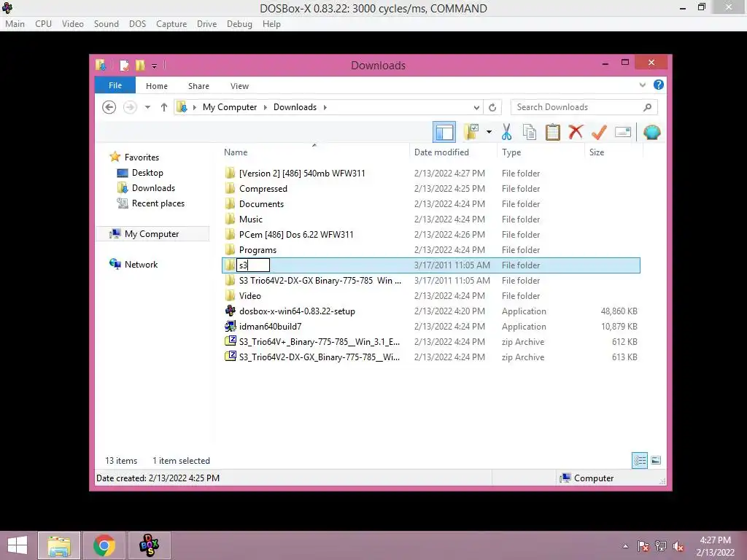Open the DOSBox-X CPU menu
The height and width of the screenshot is (560, 747).
(x=43, y=24)
